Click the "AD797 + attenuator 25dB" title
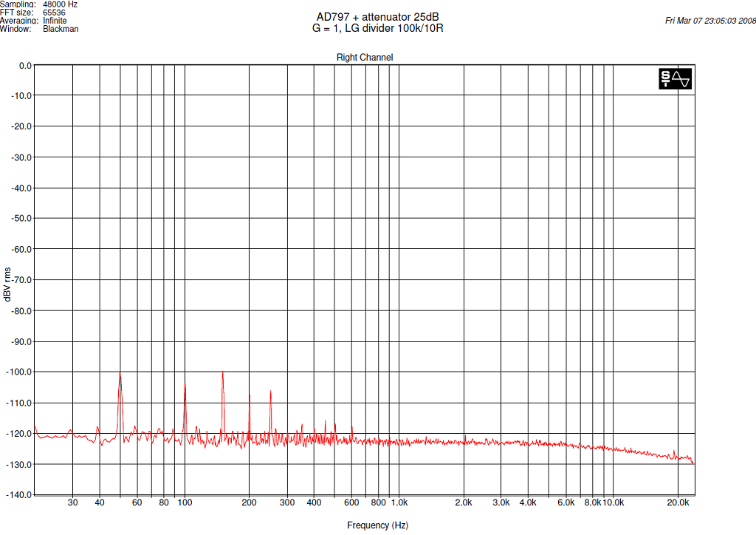 [377, 17]
